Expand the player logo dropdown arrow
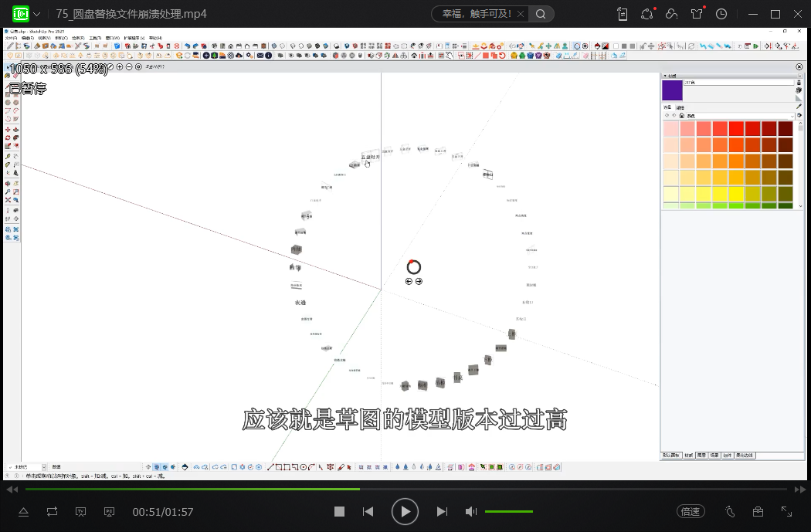This screenshot has width=811, height=532. click(x=36, y=14)
